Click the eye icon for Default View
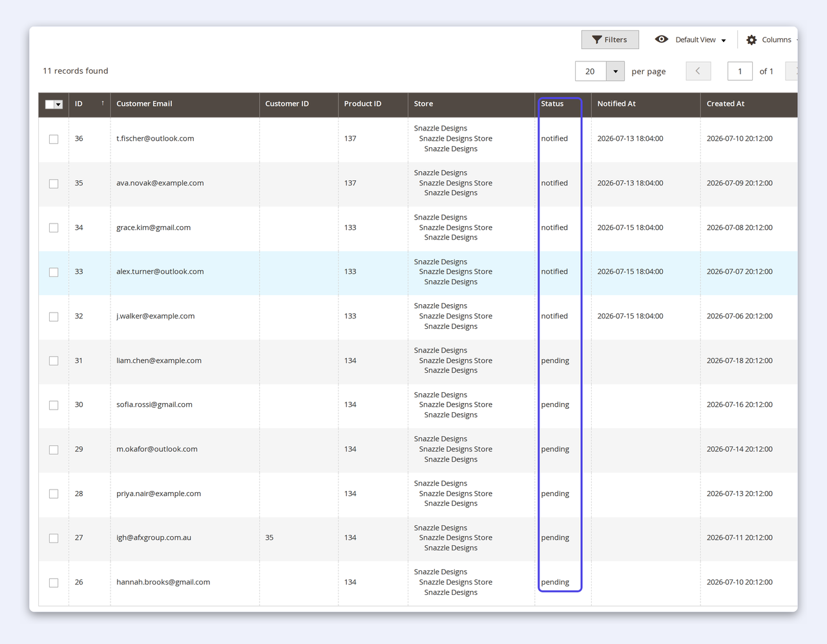Image resolution: width=827 pixels, height=644 pixels. click(x=661, y=39)
